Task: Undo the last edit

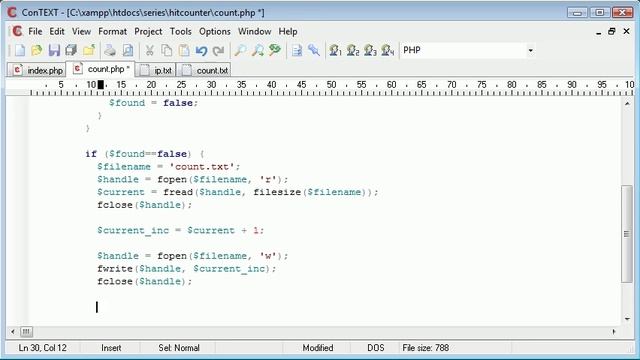Action: 201,50
